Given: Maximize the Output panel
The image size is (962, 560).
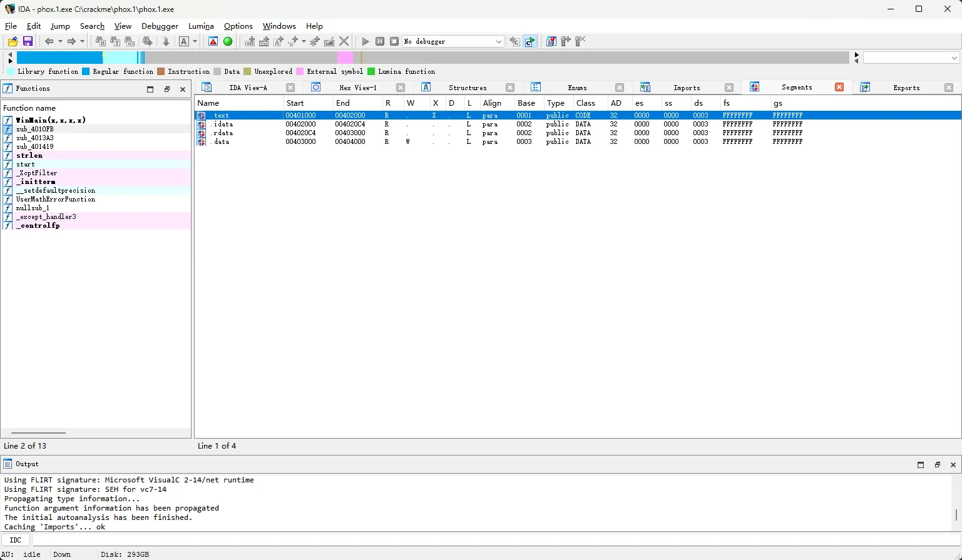Looking at the screenshot, I should point(921,465).
